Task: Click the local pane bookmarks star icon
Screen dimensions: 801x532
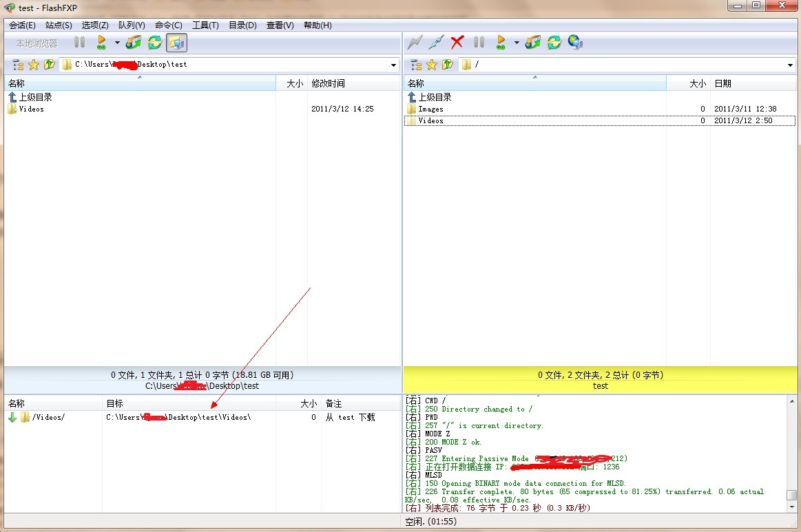Action: [34, 65]
